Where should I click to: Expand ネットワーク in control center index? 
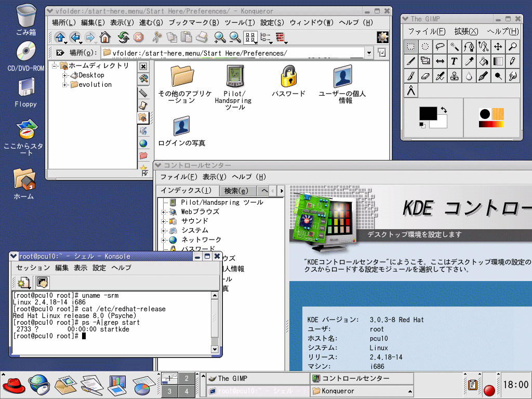pos(163,240)
